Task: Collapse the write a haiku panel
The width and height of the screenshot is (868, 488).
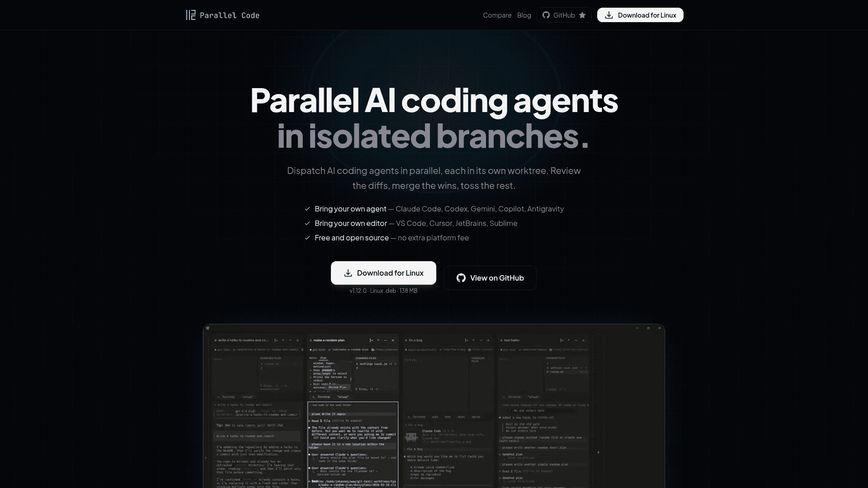Action: [x=290, y=340]
